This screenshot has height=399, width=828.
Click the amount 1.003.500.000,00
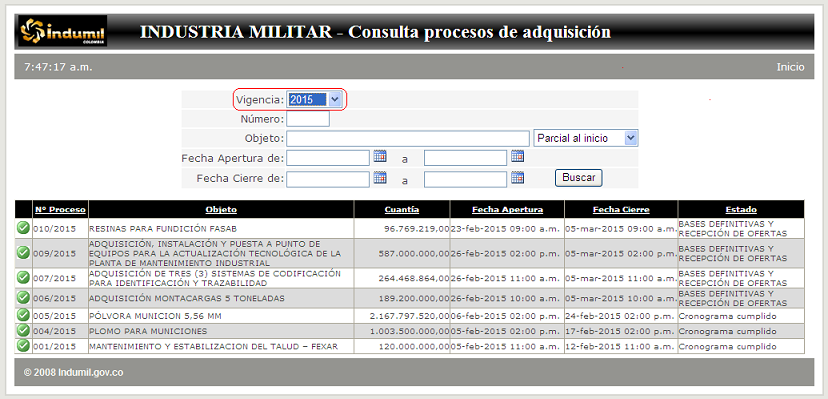point(410,331)
